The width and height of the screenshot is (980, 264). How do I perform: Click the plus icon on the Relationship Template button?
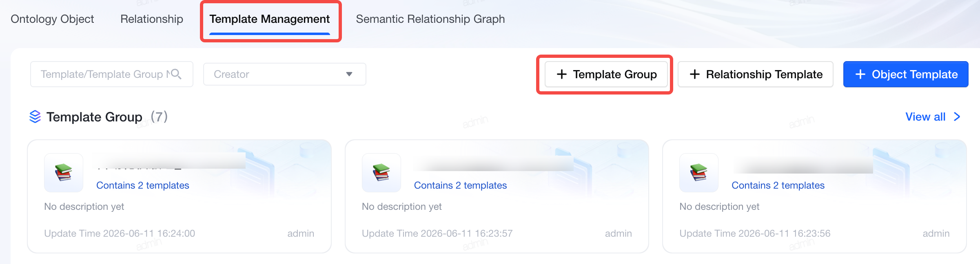click(694, 74)
